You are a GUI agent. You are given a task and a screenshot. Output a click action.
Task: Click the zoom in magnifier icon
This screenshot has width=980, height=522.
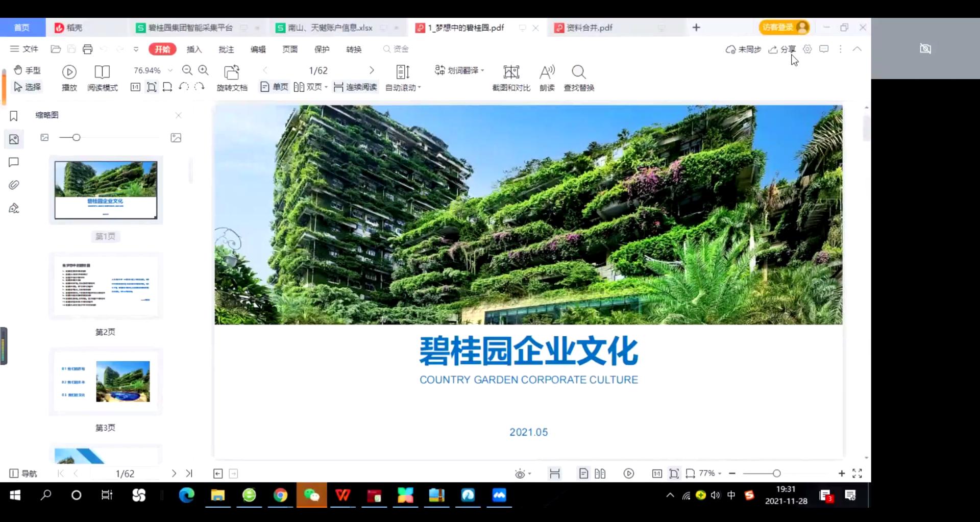pyautogui.click(x=203, y=70)
